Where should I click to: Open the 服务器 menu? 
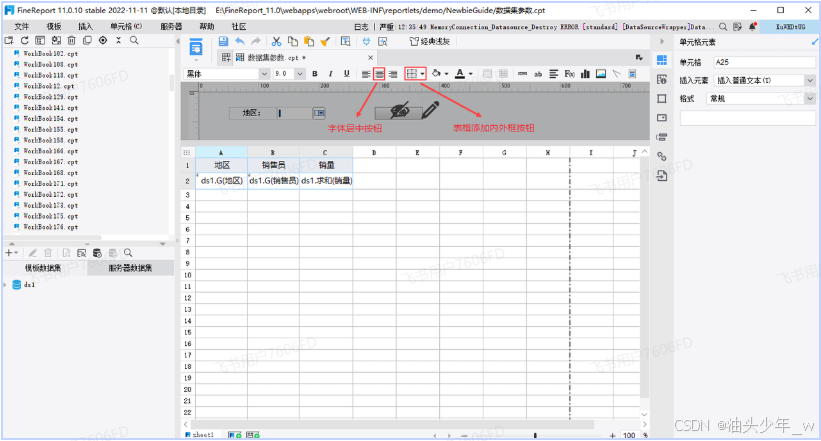171,27
